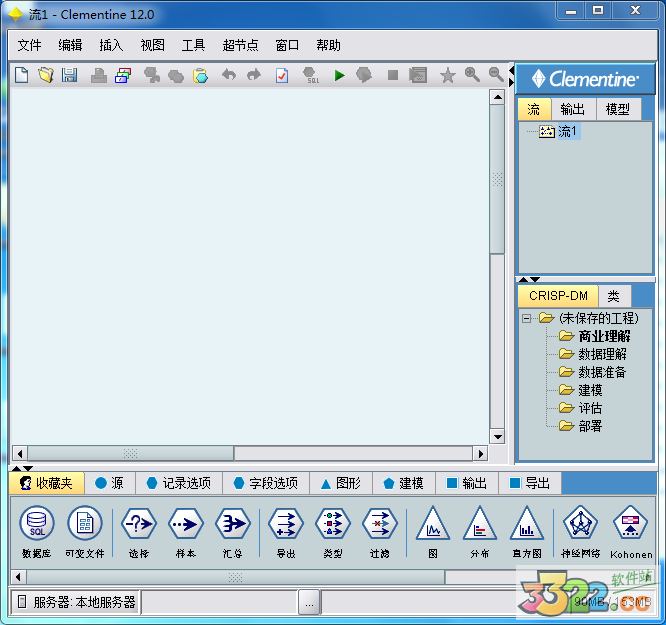Run the stream with the green play icon
This screenshot has height=625, width=666.
[339, 76]
